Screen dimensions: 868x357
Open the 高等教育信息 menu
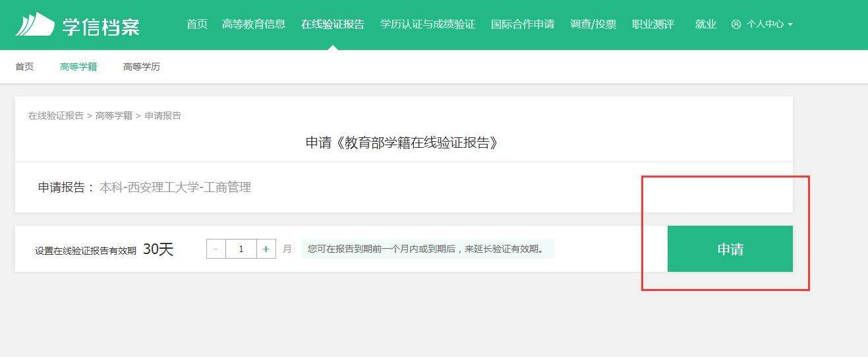click(254, 24)
